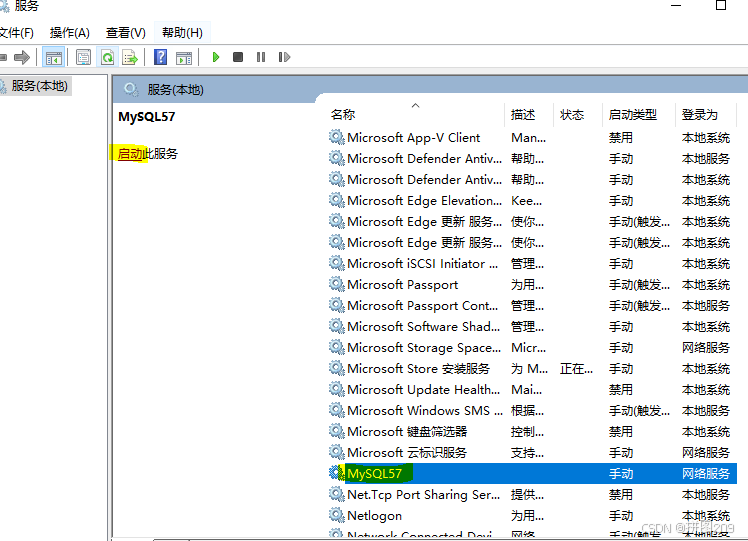Click the gear icon beside Netlogon

(337, 515)
